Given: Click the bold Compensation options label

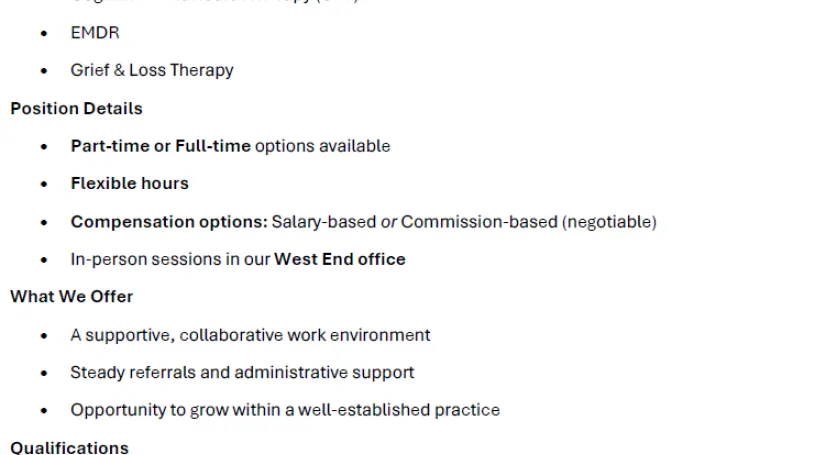Looking at the screenshot, I should point(168,221).
